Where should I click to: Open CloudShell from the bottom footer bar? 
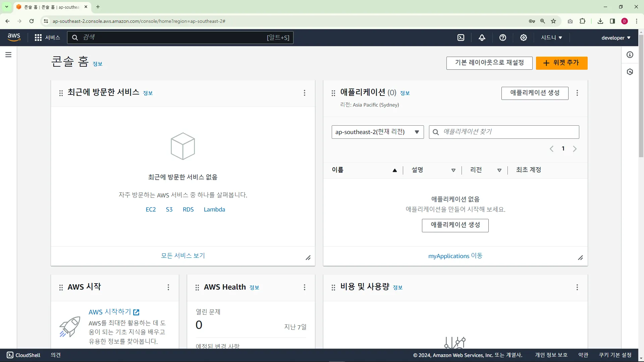pyautogui.click(x=23, y=355)
